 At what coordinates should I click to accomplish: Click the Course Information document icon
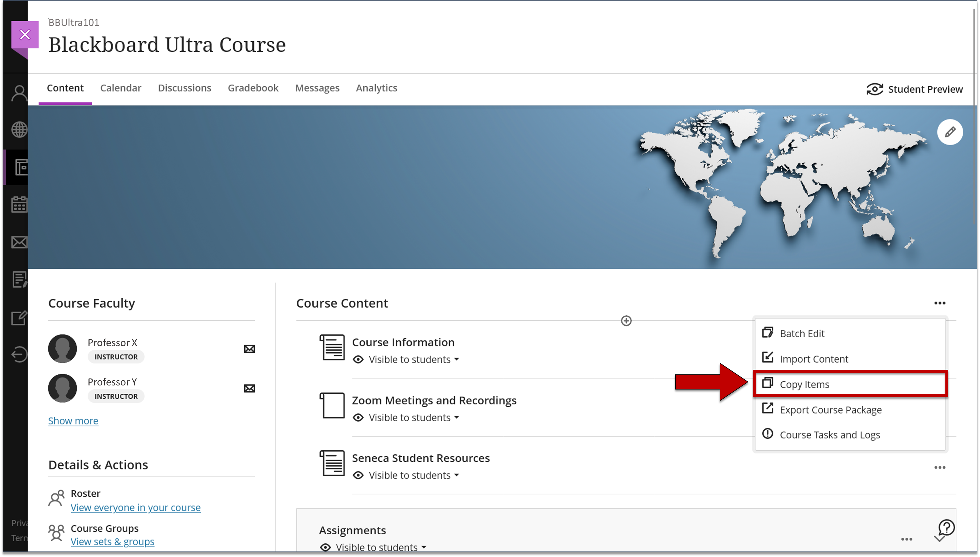tap(332, 347)
